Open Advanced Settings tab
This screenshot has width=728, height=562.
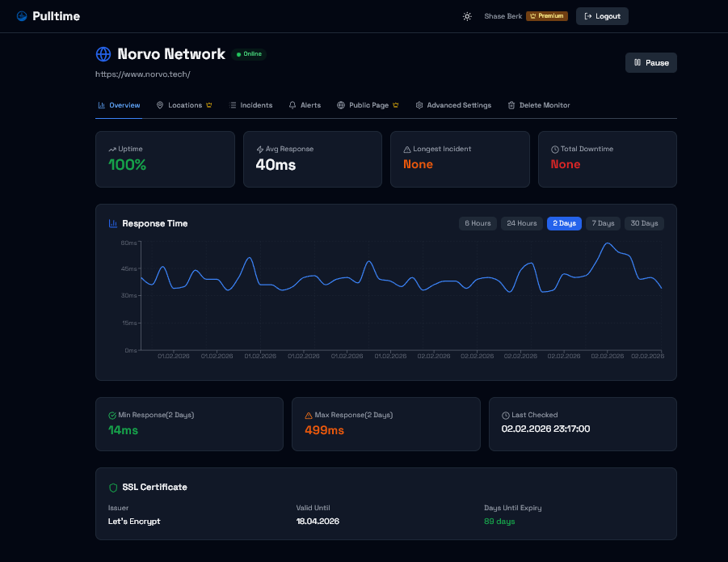[x=453, y=105]
